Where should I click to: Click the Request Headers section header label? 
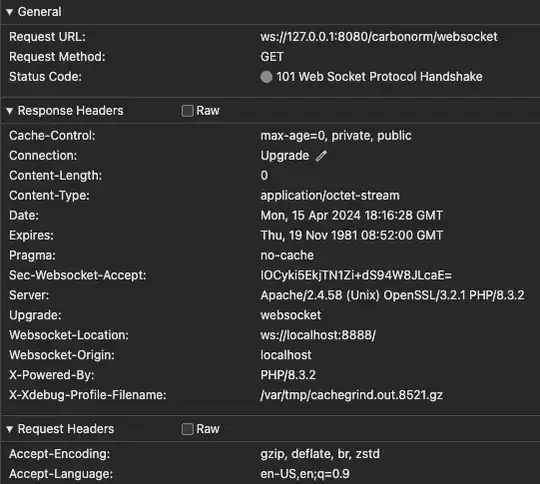[x=66, y=429]
